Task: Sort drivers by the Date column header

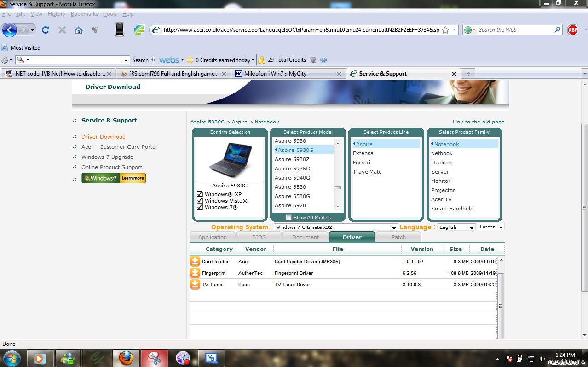Action: pos(487,249)
